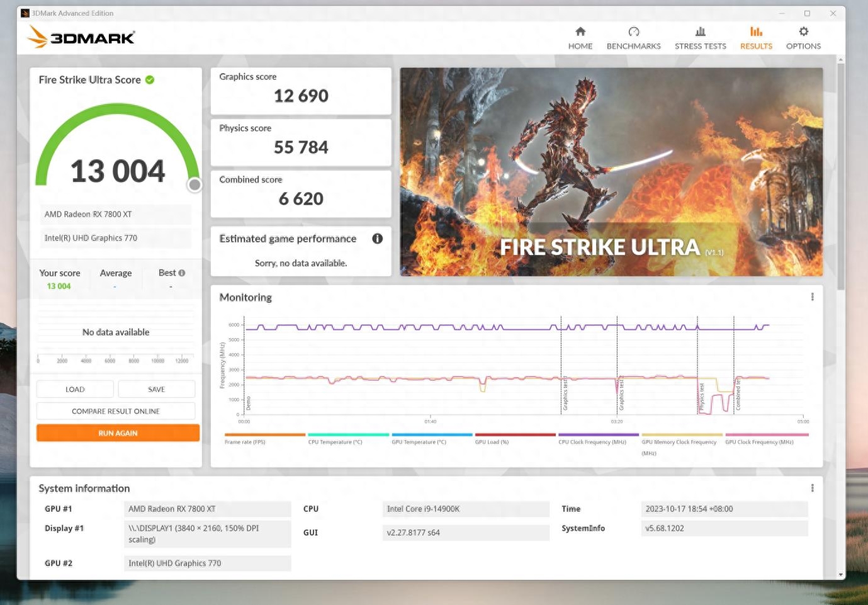Image resolution: width=868 pixels, height=605 pixels.
Task: Click the System information heading
Action: [x=84, y=488]
